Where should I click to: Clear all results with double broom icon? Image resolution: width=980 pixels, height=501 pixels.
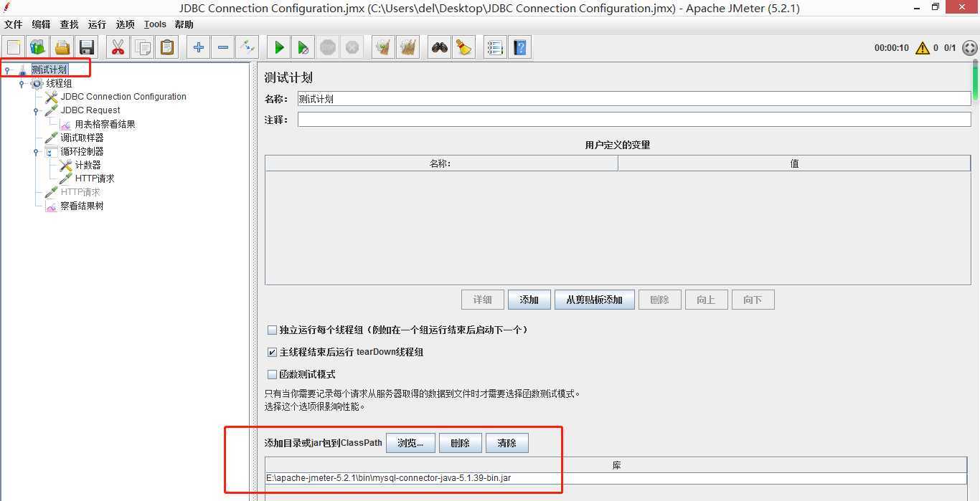[408, 47]
